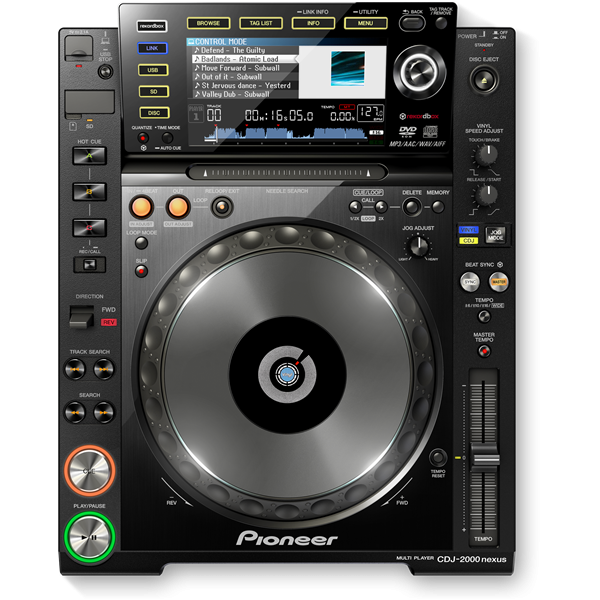Touch the NEEDLE SEARCH strip
The image size is (600, 600).
[x=287, y=173]
